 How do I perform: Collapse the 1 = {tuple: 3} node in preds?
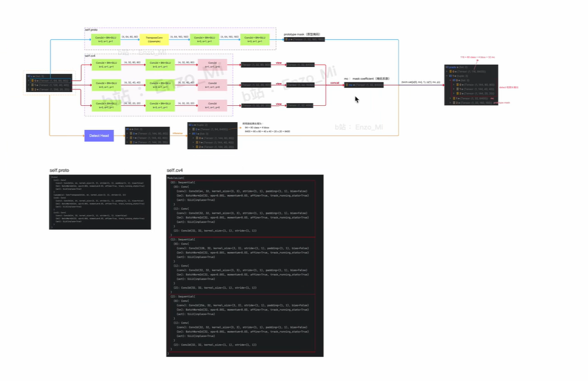click(x=447, y=76)
